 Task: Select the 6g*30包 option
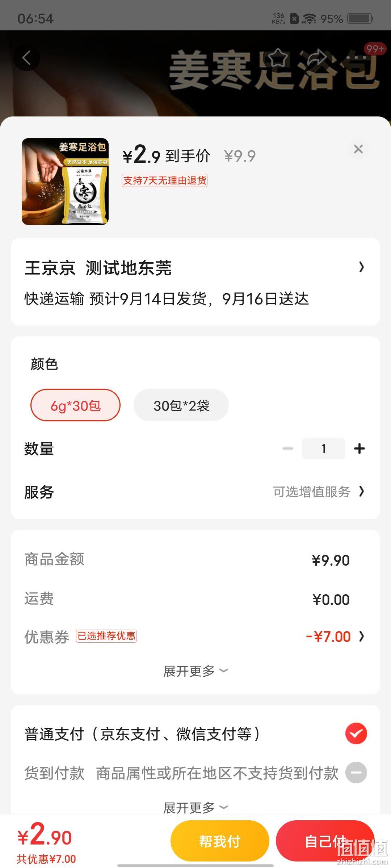(75, 405)
